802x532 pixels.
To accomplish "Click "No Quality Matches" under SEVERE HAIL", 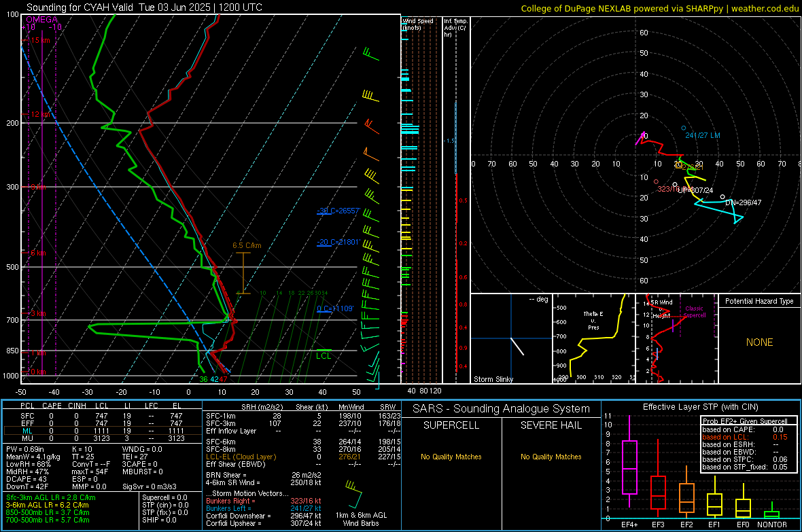I will pos(551,457).
